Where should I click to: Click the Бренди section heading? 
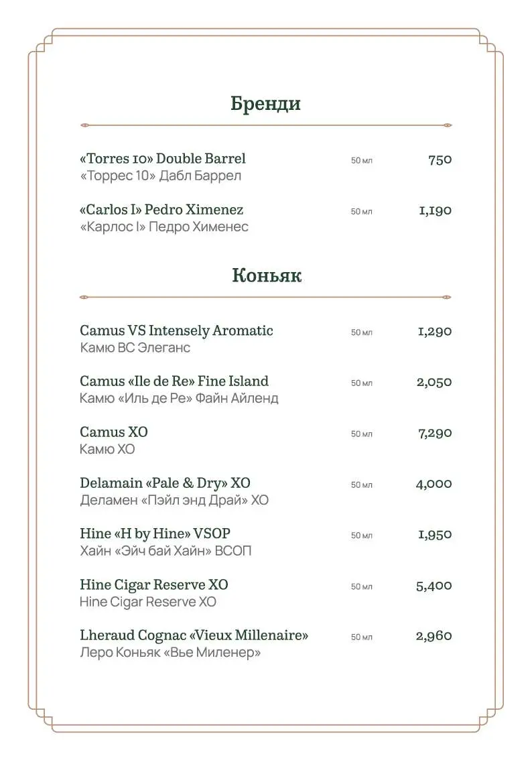click(x=265, y=103)
